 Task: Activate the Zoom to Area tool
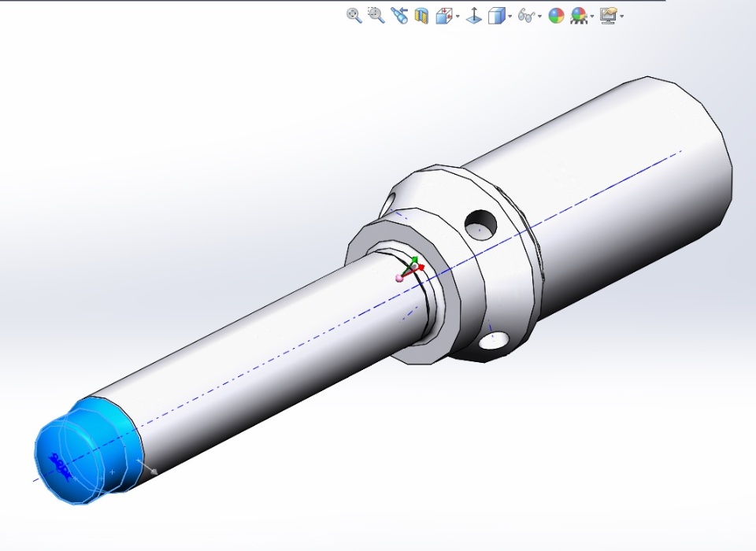click(x=376, y=16)
